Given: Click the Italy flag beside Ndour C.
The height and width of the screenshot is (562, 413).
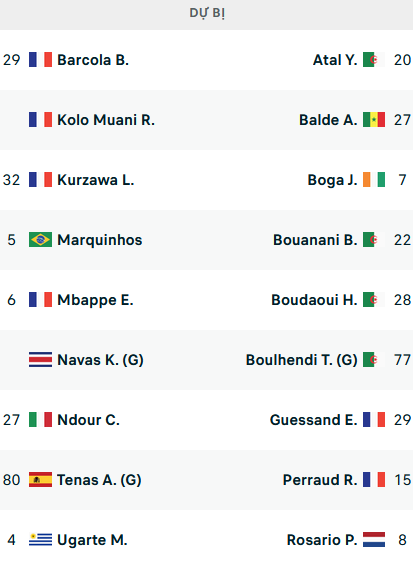Looking at the screenshot, I should point(40,419).
